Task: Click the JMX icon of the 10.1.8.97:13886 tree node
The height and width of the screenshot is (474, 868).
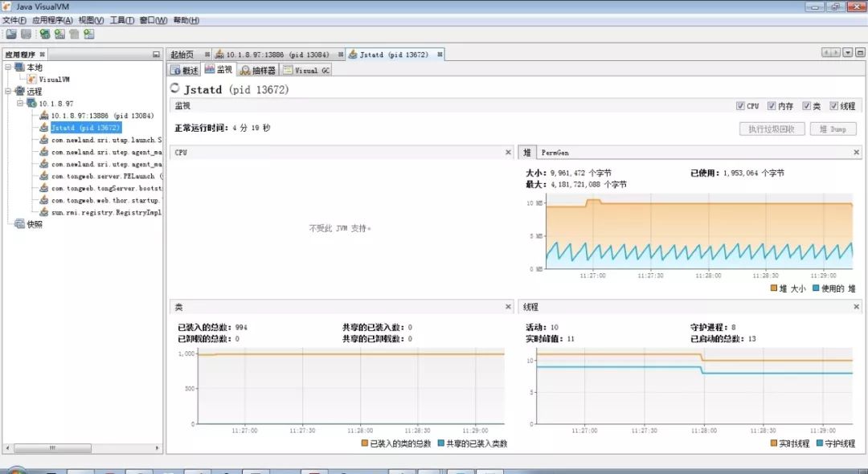Action: click(x=43, y=116)
